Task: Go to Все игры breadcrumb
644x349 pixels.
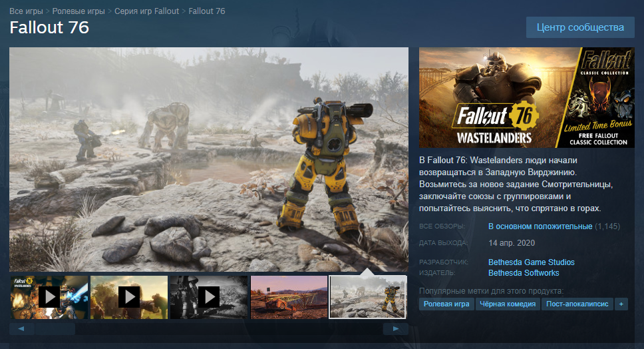Action: 26,11
